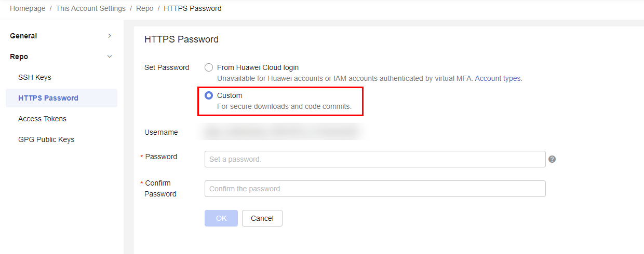Click the Repo sidebar heading
644x254 pixels.
pos(19,57)
